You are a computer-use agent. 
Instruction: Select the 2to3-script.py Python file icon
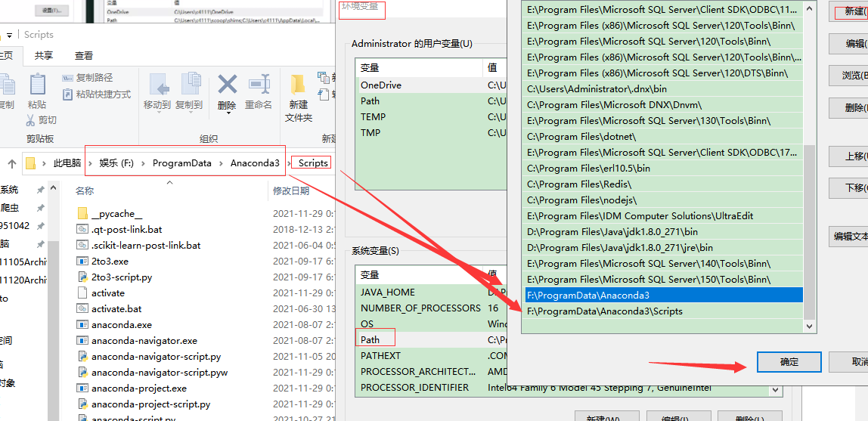tap(82, 277)
